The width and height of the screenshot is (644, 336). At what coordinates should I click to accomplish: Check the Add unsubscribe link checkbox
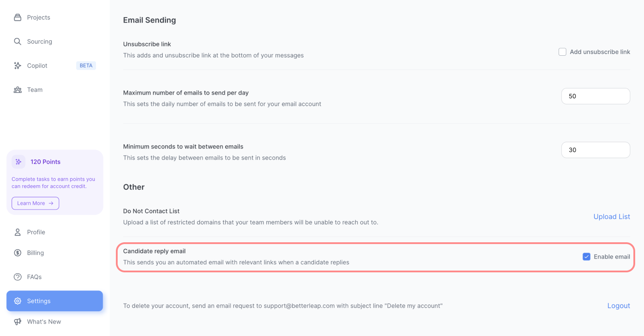pyautogui.click(x=563, y=52)
